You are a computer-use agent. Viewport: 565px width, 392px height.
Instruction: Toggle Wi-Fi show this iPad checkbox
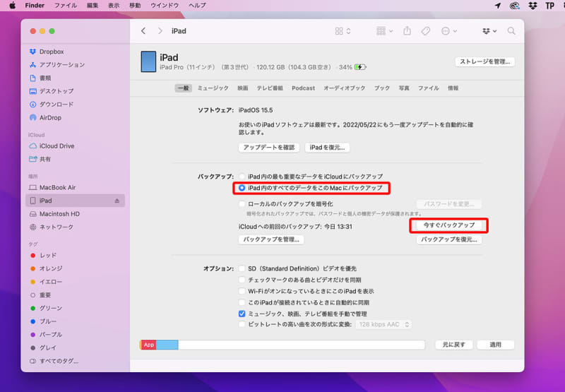242,291
